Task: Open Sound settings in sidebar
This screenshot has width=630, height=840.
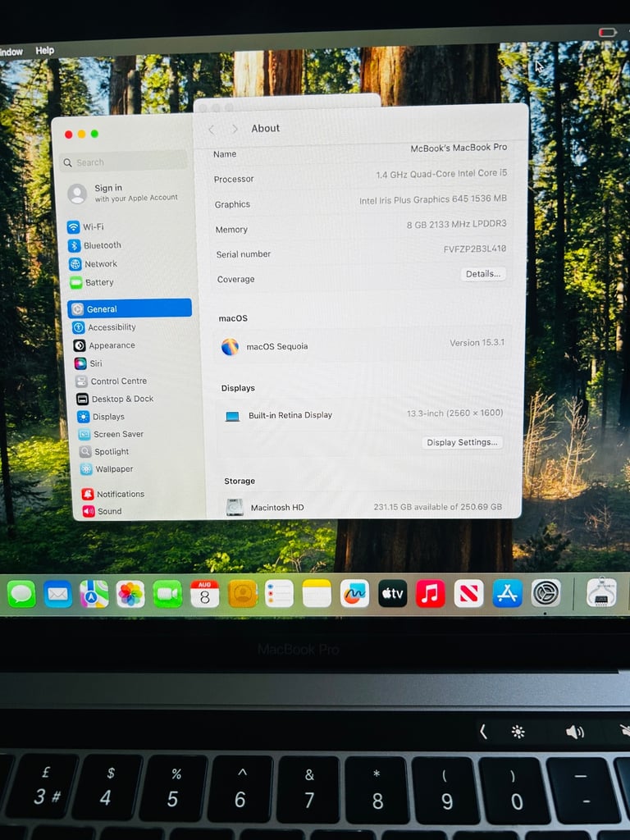Action: click(102, 511)
